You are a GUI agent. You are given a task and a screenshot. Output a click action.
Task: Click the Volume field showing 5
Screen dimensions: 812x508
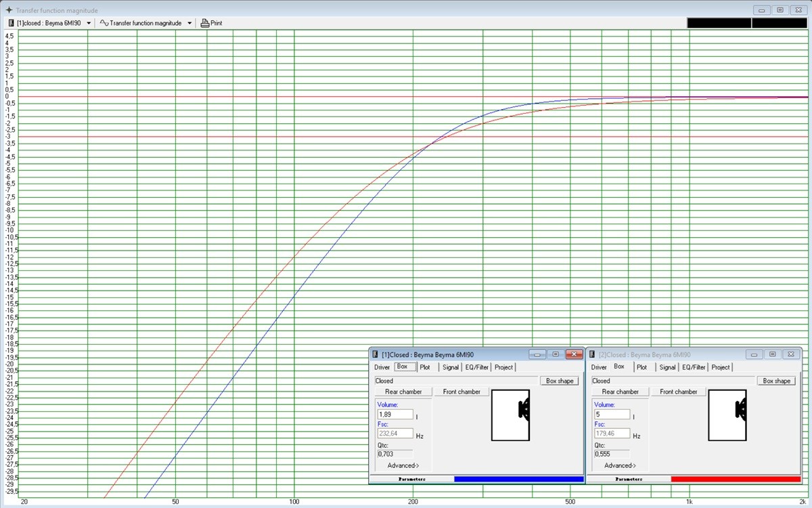(x=612, y=415)
